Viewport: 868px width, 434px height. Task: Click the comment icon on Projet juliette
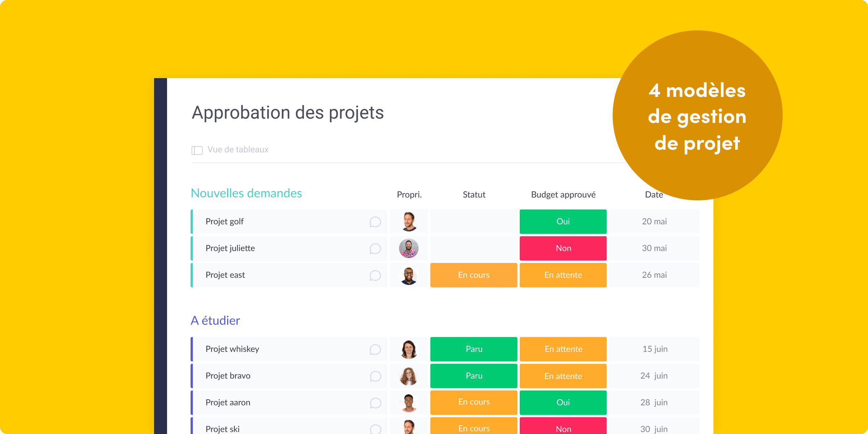click(x=374, y=248)
